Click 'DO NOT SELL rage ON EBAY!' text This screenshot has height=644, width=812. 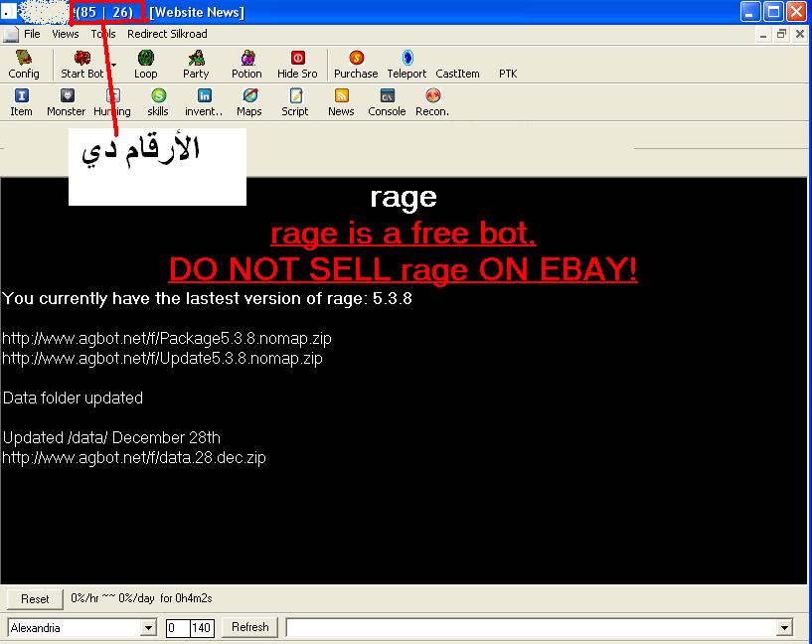[403, 269]
